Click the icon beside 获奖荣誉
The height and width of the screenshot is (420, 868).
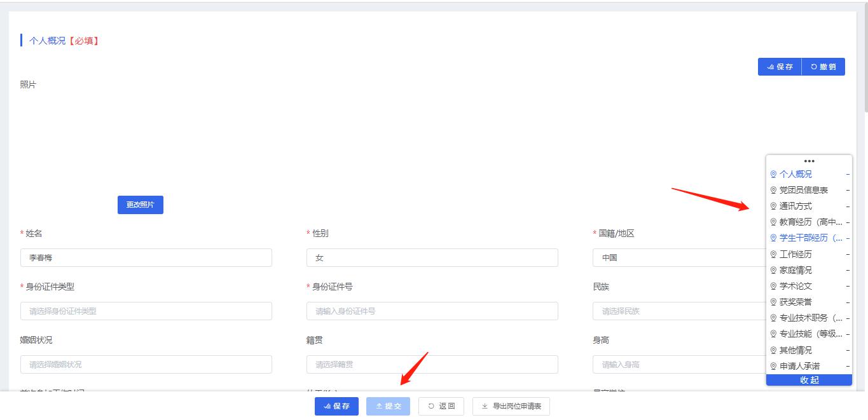(x=772, y=302)
